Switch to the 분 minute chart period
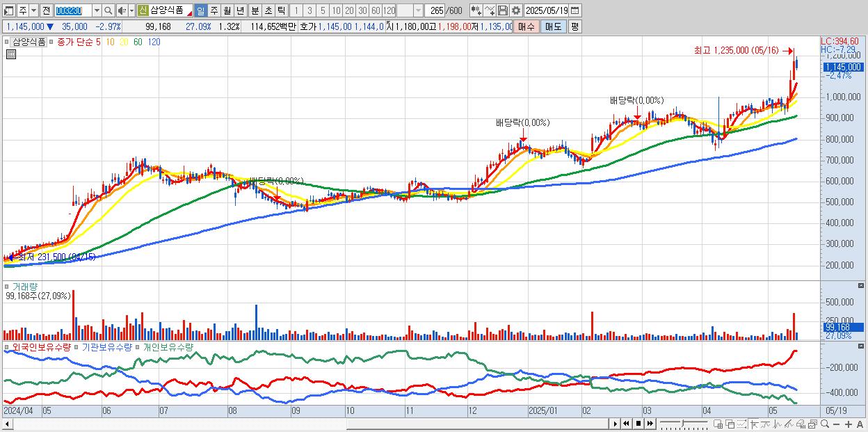 pyautogui.click(x=255, y=10)
